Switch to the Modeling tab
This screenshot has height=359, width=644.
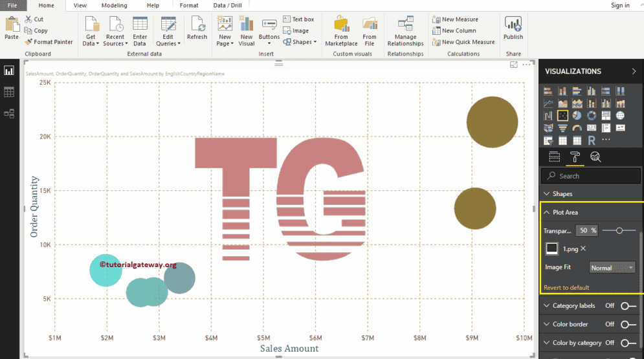[114, 5]
